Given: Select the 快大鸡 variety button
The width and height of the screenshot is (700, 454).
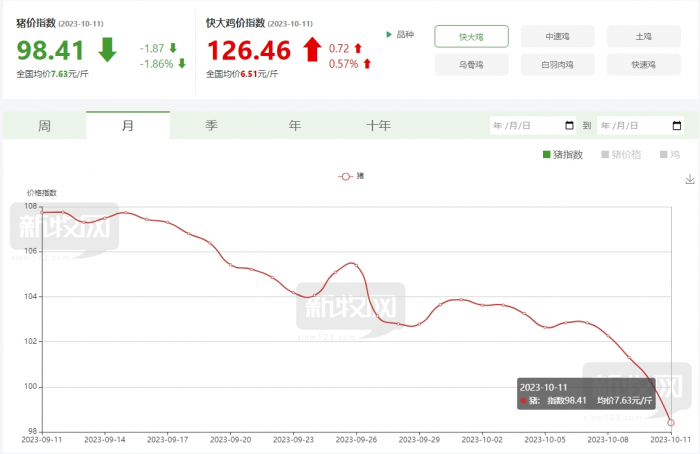Looking at the screenshot, I should [x=471, y=37].
